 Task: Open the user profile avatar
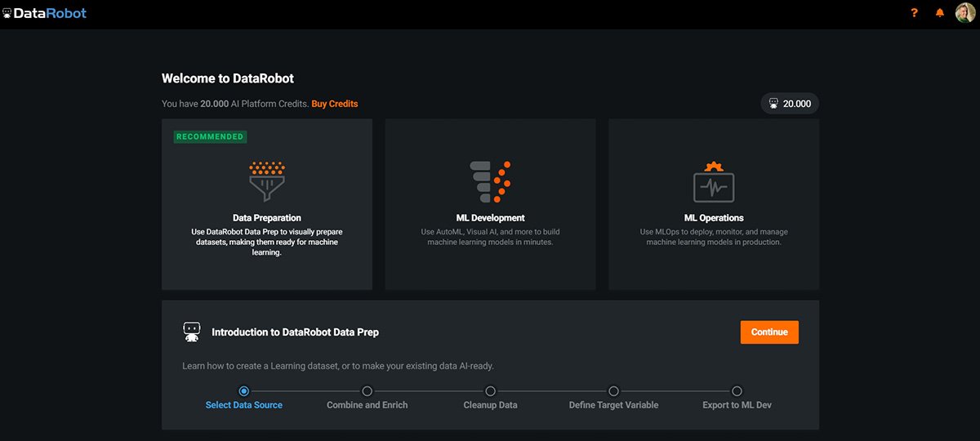point(965,13)
